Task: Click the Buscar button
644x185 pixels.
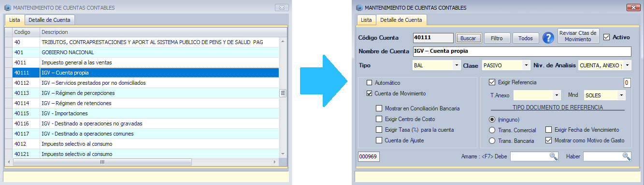Action: tap(468, 38)
